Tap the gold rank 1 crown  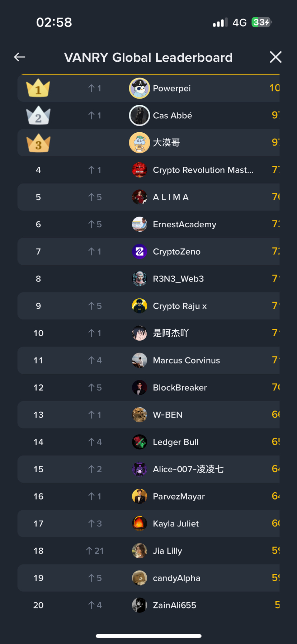point(38,88)
